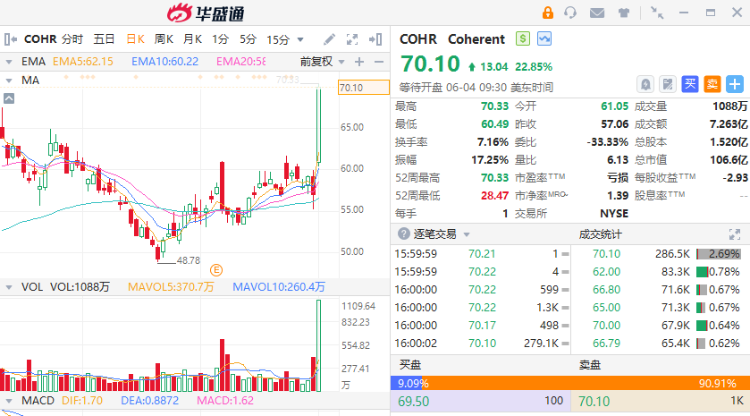The image size is (750, 416).
Task: Switch to 5分 five-minute chart
Action: [x=248, y=39]
